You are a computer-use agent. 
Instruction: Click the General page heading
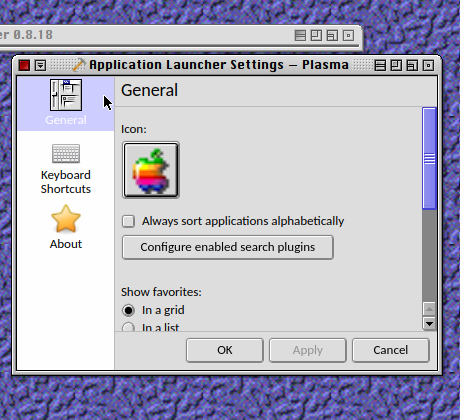149,90
